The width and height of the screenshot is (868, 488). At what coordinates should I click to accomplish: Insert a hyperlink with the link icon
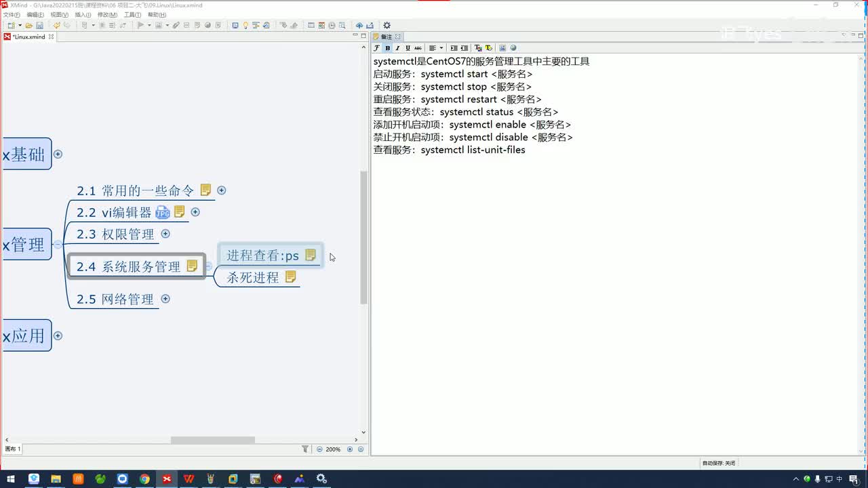point(176,26)
